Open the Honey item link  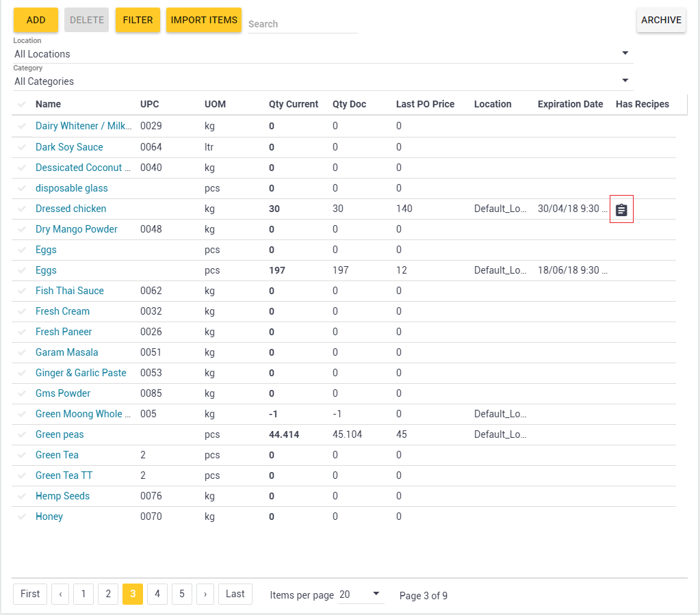point(49,516)
